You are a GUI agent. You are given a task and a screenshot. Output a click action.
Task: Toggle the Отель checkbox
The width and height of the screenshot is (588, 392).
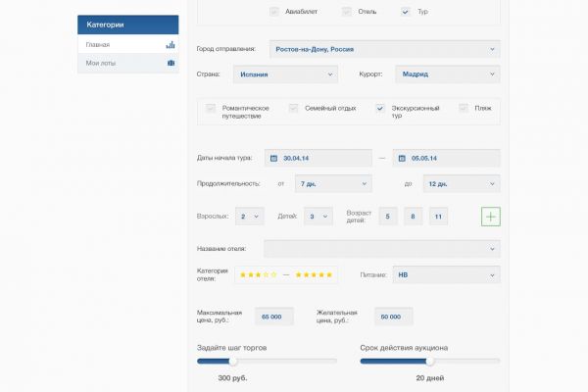(347, 12)
